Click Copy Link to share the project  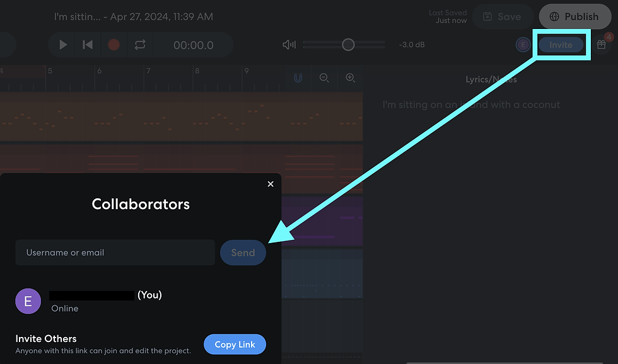[235, 344]
